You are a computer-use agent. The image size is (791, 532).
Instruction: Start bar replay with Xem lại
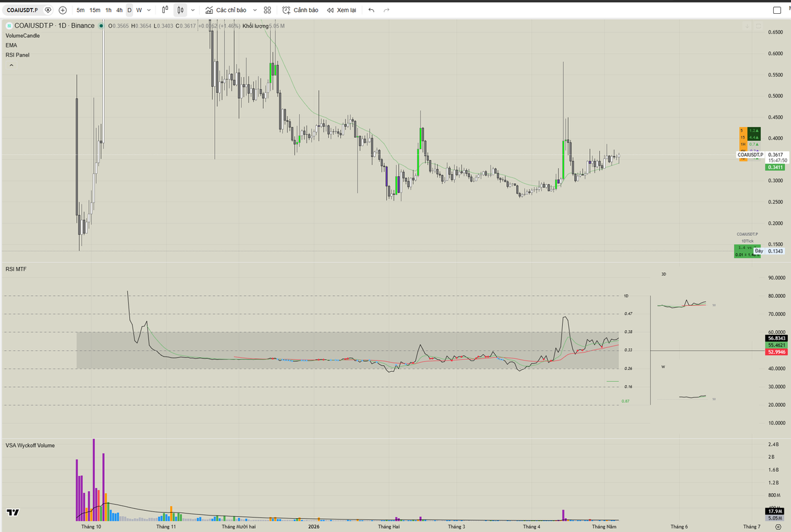(341, 10)
